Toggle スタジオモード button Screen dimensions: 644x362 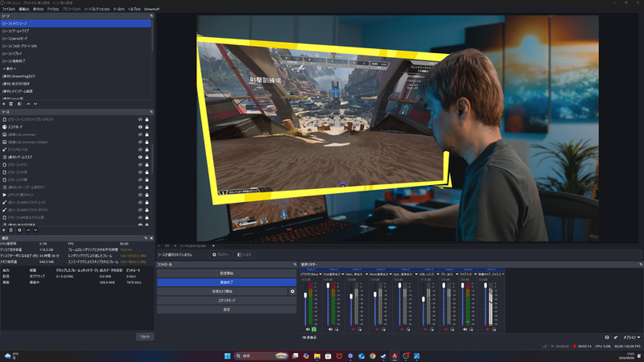click(x=227, y=300)
